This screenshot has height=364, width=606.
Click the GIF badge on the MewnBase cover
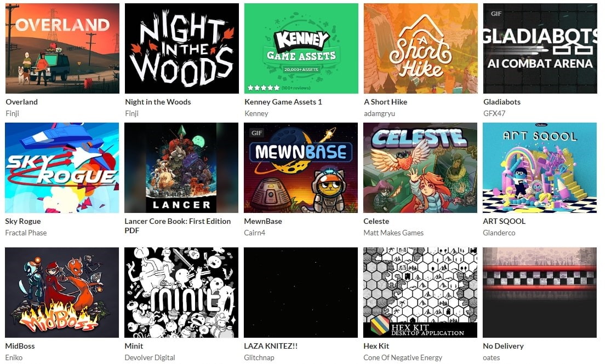(x=257, y=133)
